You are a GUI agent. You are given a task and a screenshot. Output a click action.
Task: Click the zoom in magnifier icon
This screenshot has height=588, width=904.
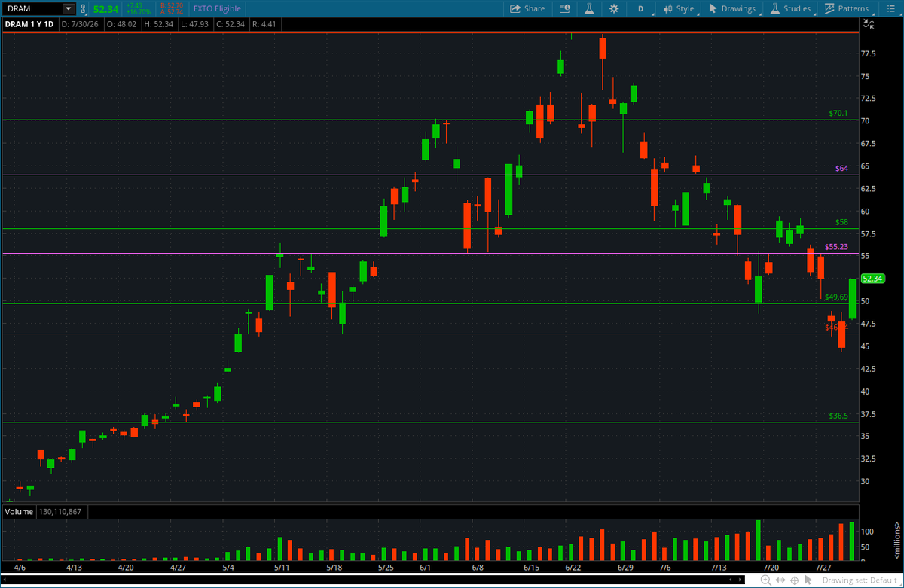pos(765,580)
